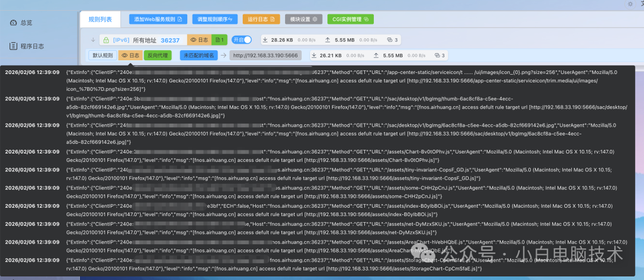Click the 总览 dashboard gauge icon

13,23
